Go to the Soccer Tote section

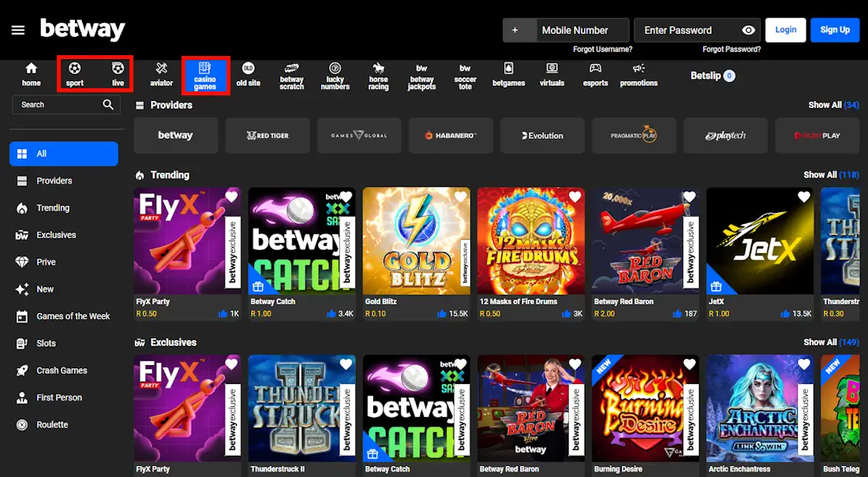pyautogui.click(x=465, y=73)
